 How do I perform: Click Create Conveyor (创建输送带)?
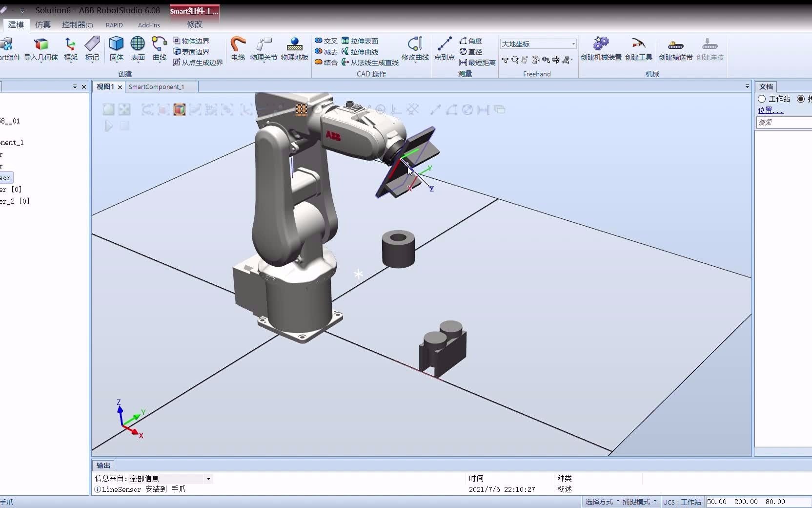676,49
